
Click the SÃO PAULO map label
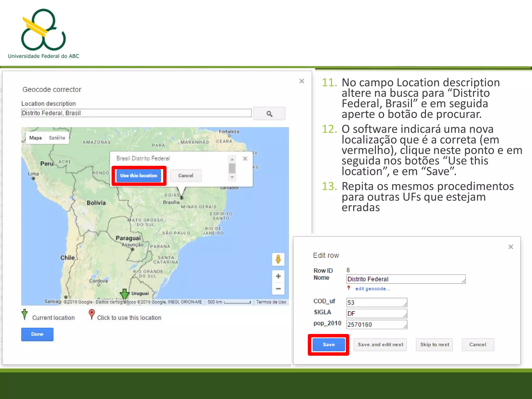(x=176, y=233)
